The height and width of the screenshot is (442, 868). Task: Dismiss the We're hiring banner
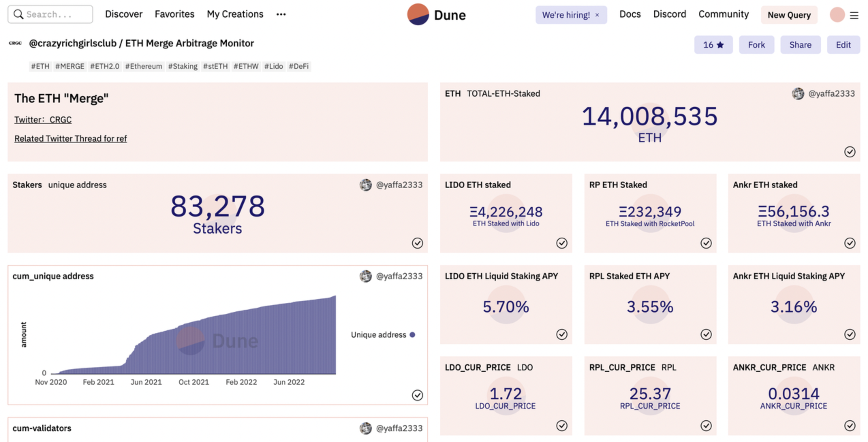coord(597,15)
